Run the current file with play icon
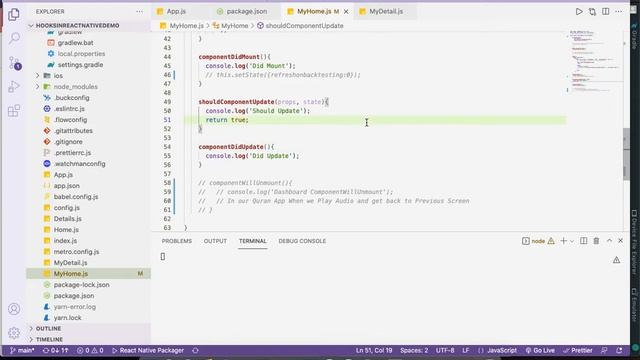Viewport: 640px width, 360px height. click(x=579, y=11)
